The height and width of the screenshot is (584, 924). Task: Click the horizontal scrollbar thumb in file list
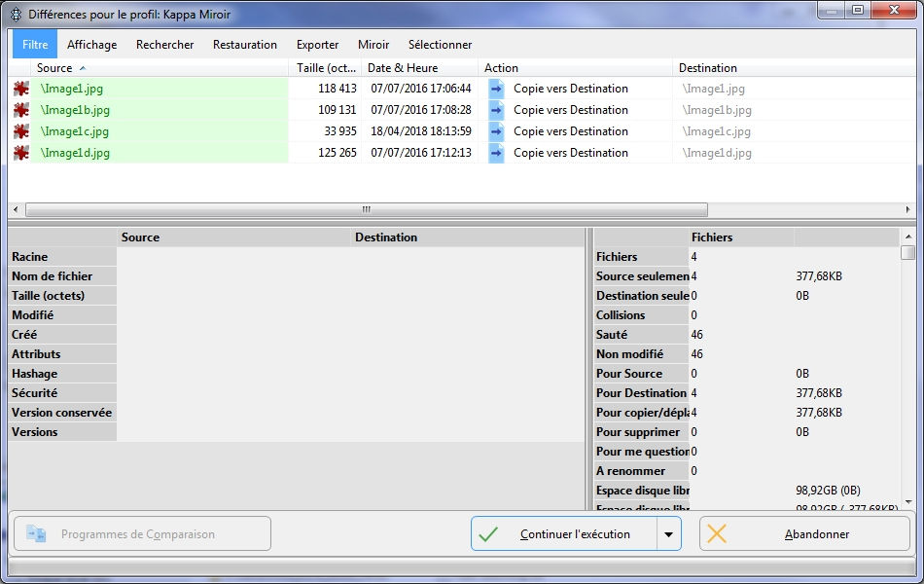pos(367,209)
